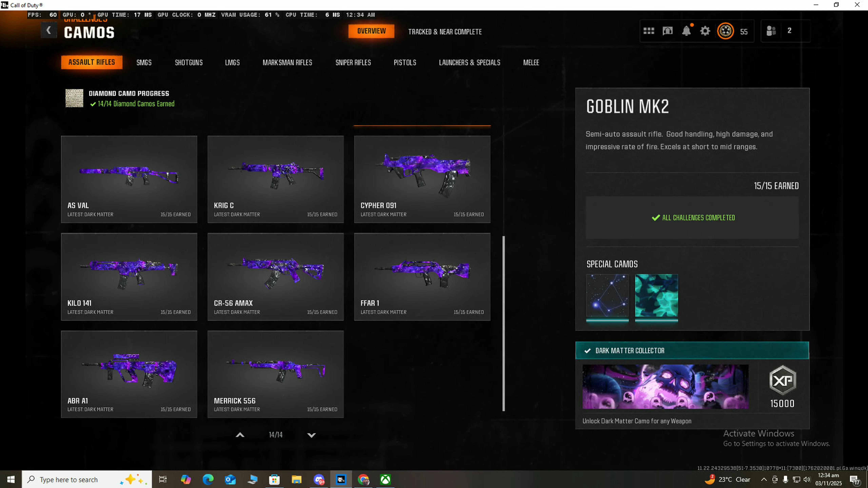
Task: Select the constellation special camo
Action: (x=607, y=296)
